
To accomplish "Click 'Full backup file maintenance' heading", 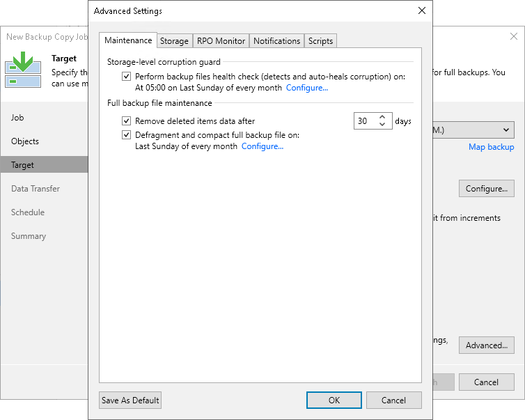I will (159, 103).
